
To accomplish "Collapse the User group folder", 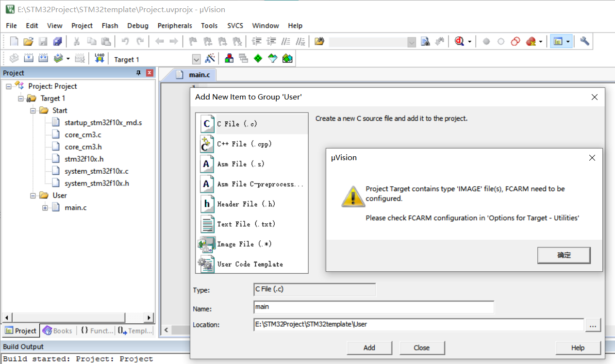I will tap(33, 195).
